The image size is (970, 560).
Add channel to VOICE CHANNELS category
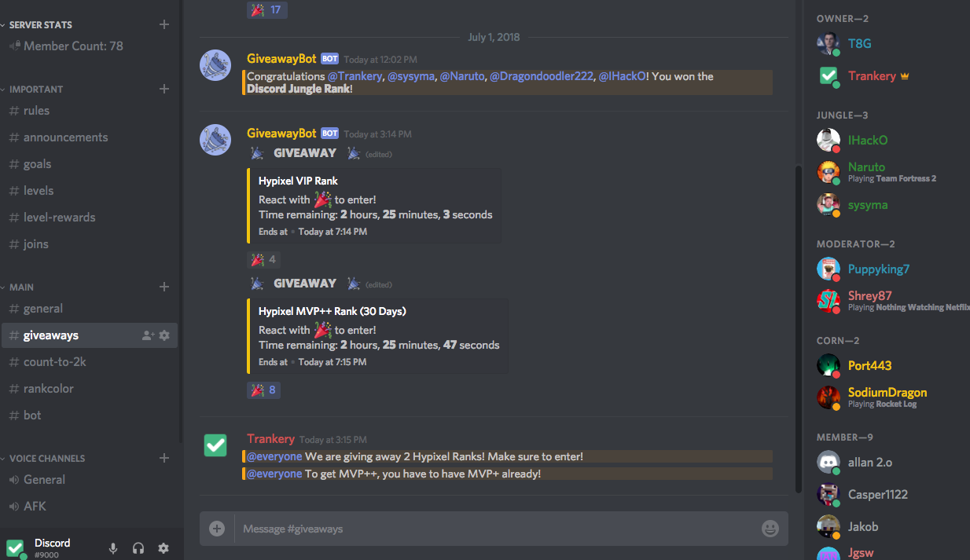tap(164, 458)
